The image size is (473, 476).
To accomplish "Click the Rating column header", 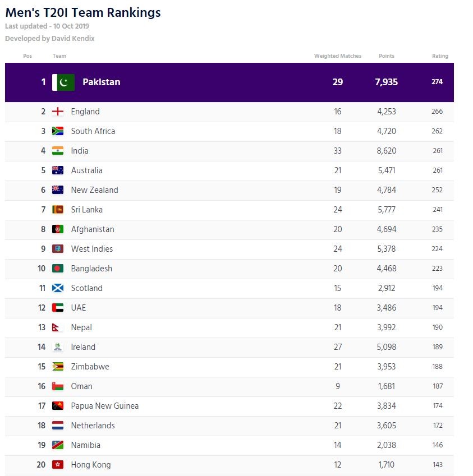I will coord(440,56).
